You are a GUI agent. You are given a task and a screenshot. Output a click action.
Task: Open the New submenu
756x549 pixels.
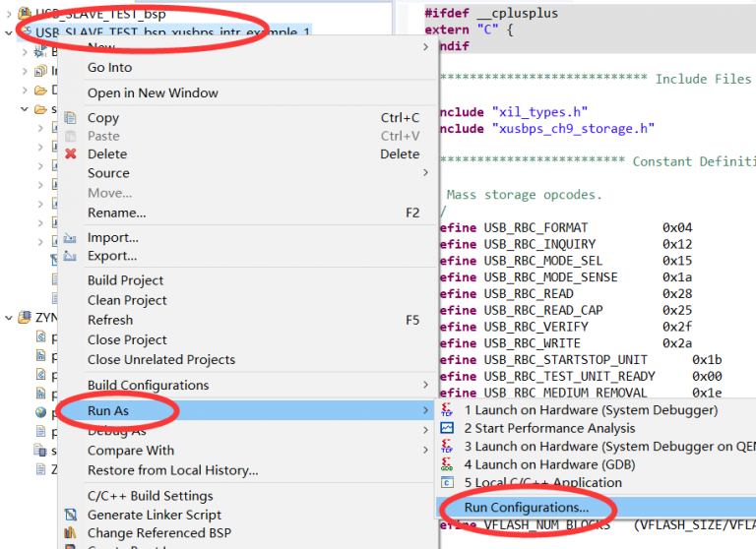[x=101, y=47]
